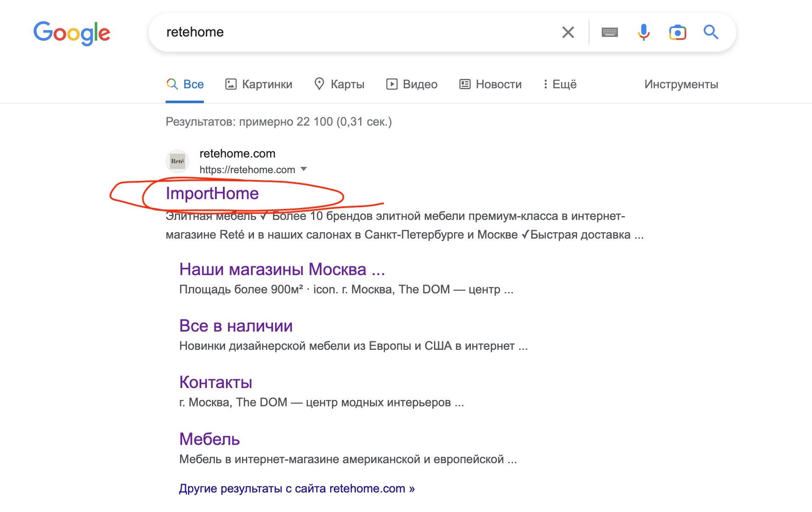812x512 pixels.
Task: Click the г. Москва, The DOM snippet under Контакты
Action: click(x=321, y=402)
